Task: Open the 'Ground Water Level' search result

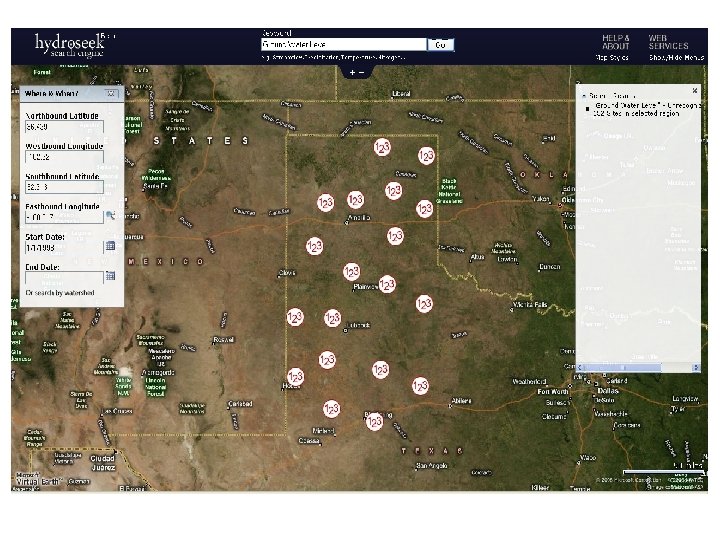Action: (647, 109)
